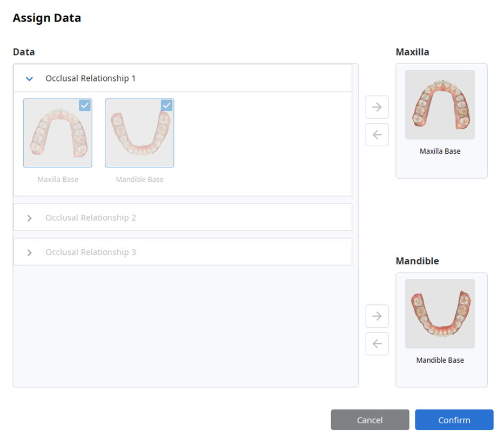Uncheck the Maxilla Base checkbox in Data

[x=85, y=105]
